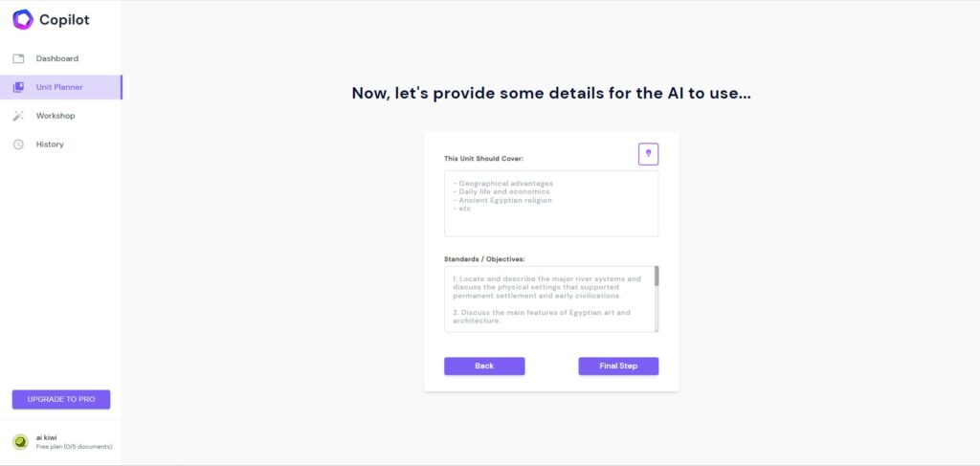Screen dimensions: 980x466
Task: Open the Dashboard menu item
Action: [56, 58]
